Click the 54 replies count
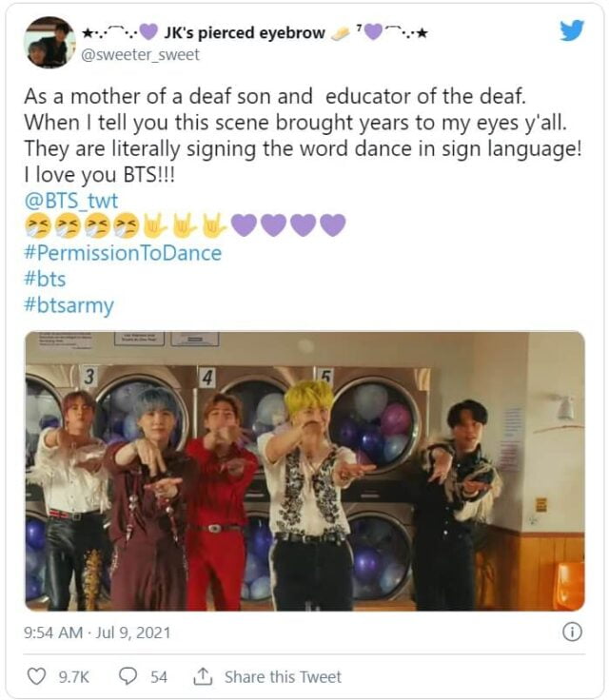The height and width of the screenshot is (700, 609). [x=159, y=677]
